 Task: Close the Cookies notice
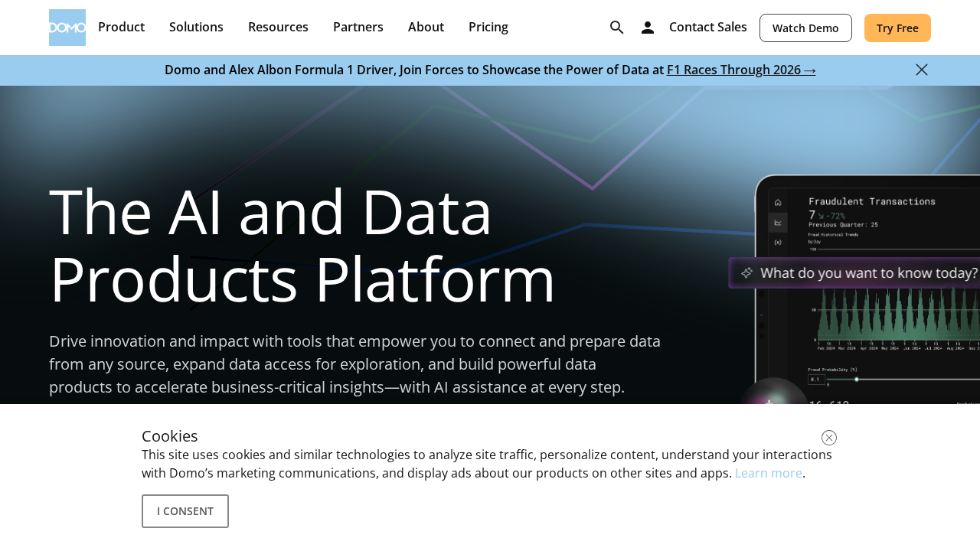point(828,437)
